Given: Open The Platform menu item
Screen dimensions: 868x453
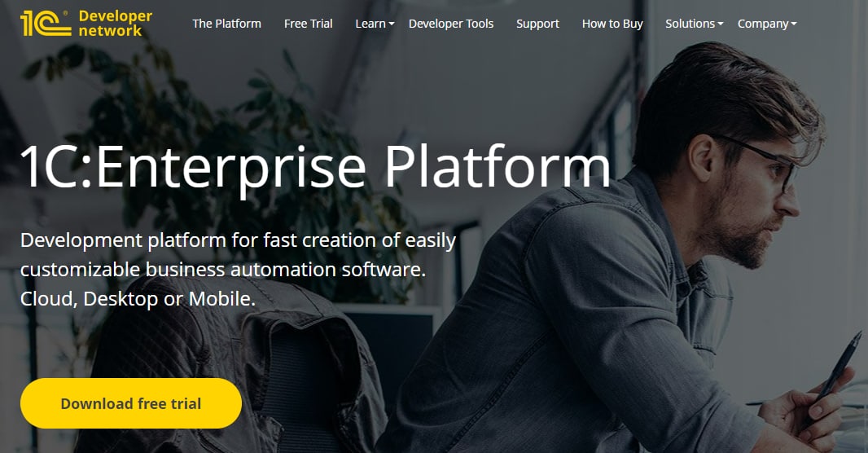Looking at the screenshot, I should (x=226, y=24).
